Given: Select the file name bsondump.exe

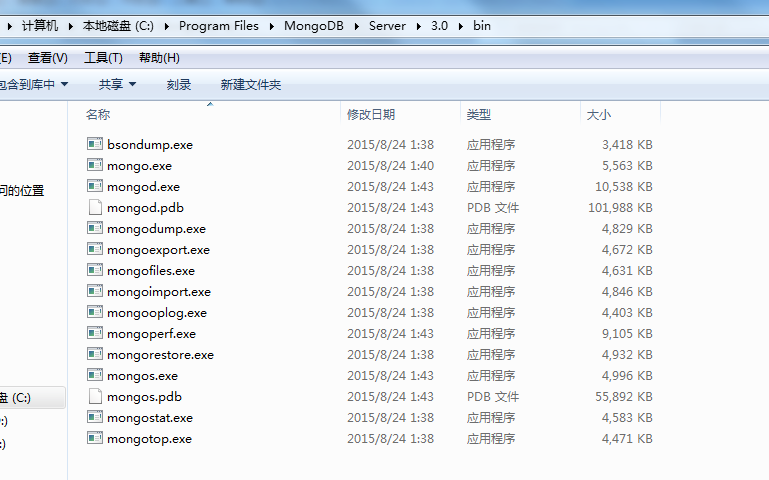Looking at the screenshot, I should click(150, 145).
